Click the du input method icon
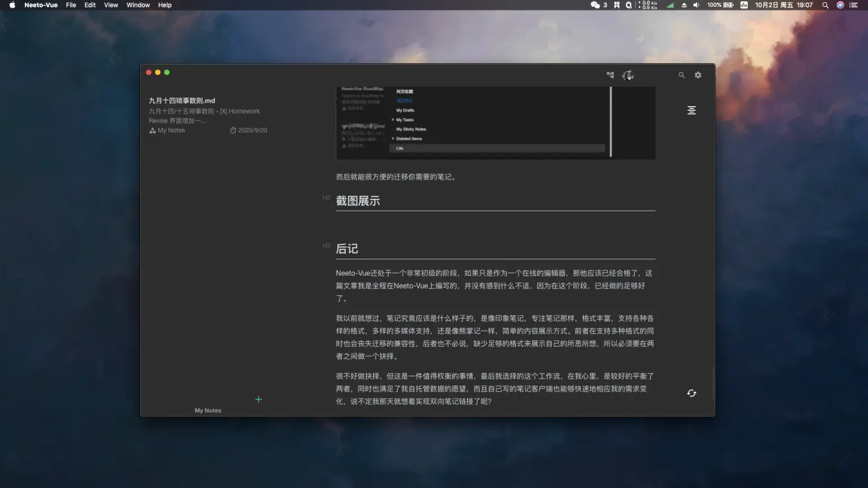868x488 pixels. click(x=744, y=5)
